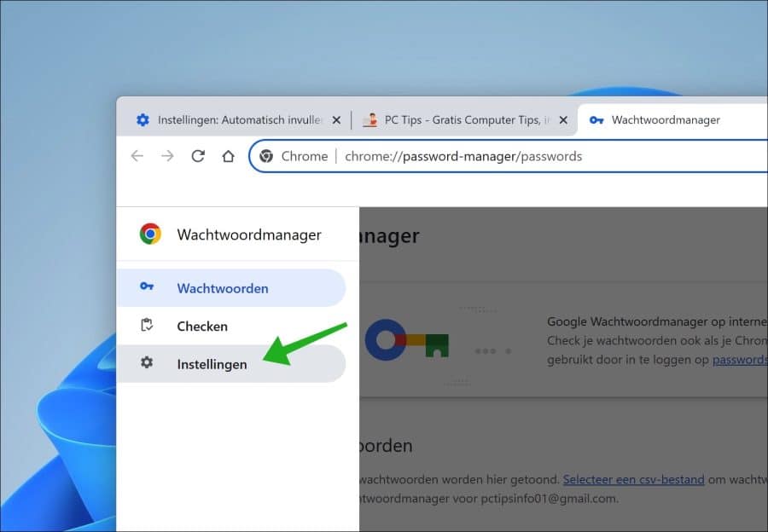Reload the page with the refresh icon

coord(198,156)
